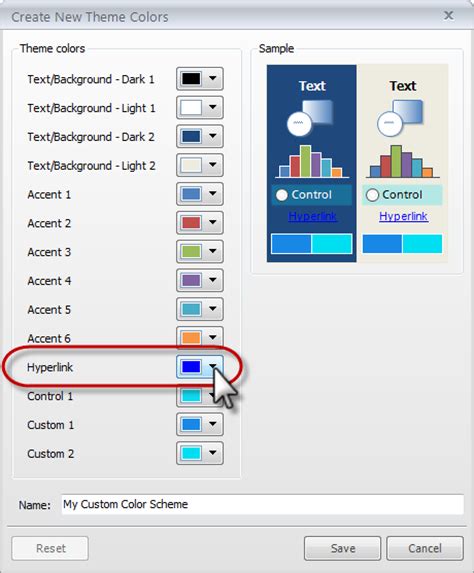The width and height of the screenshot is (474, 573).
Task: Select the cyan Control 1 color swatch
Action: coord(191,395)
